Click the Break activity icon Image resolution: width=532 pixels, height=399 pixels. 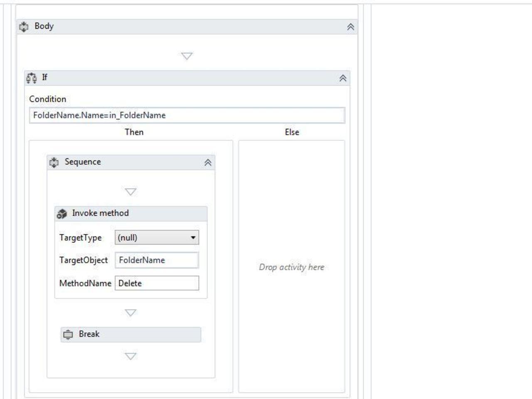[x=68, y=334]
